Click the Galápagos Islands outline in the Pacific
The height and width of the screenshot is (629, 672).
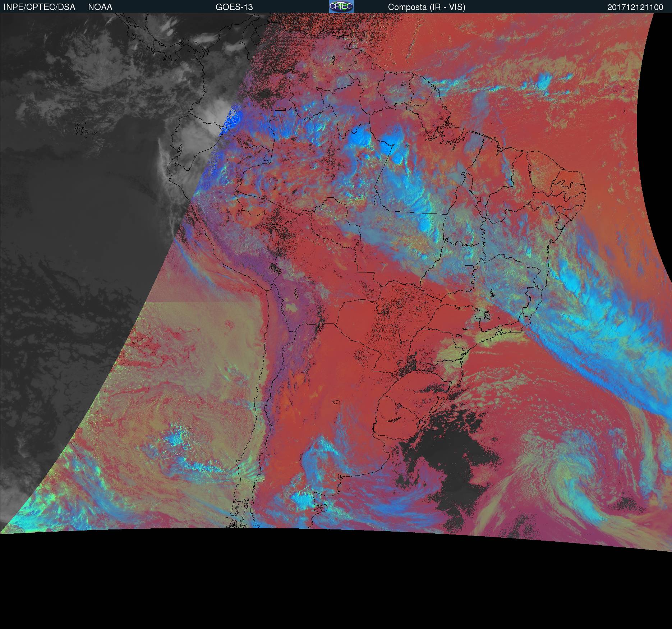82,130
